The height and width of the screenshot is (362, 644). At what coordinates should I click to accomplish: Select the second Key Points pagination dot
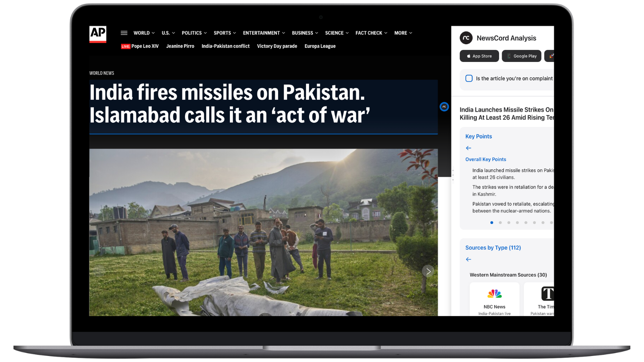point(500,222)
